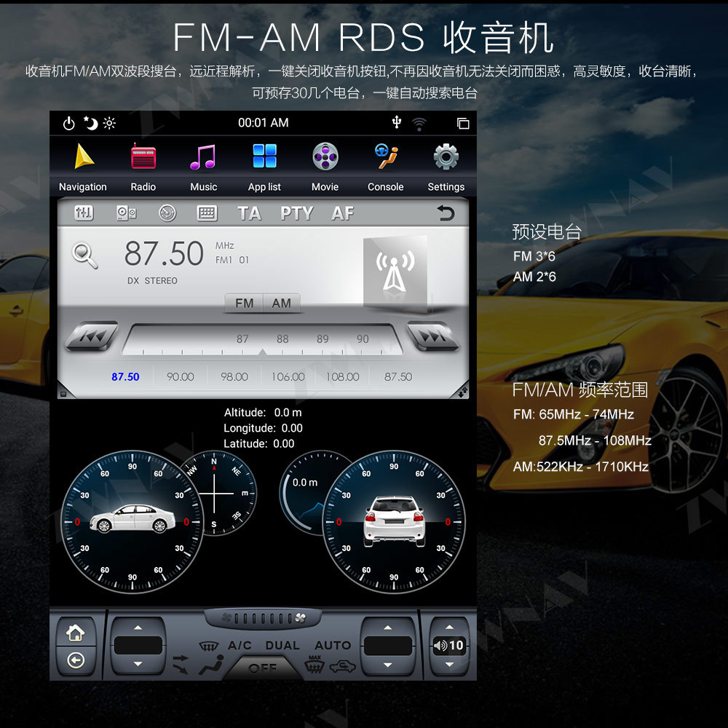Open recent apps windows icon

point(463,124)
